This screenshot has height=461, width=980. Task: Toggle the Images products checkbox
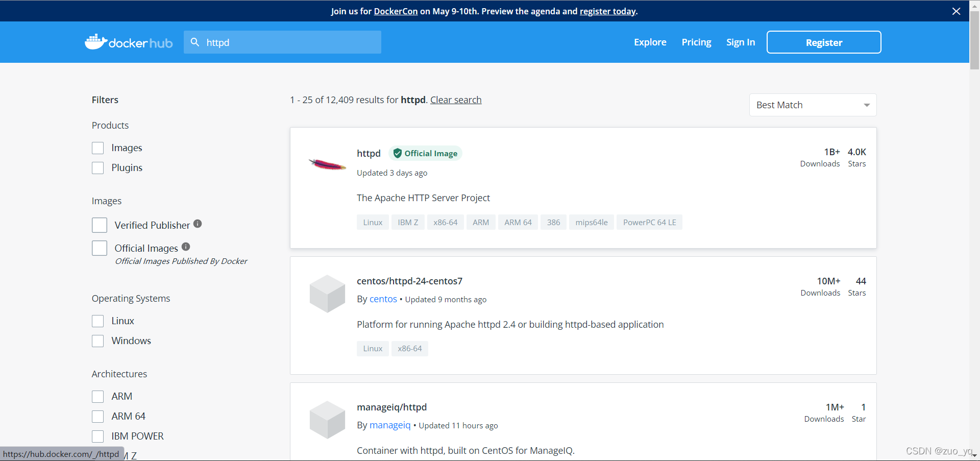pos(97,148)
